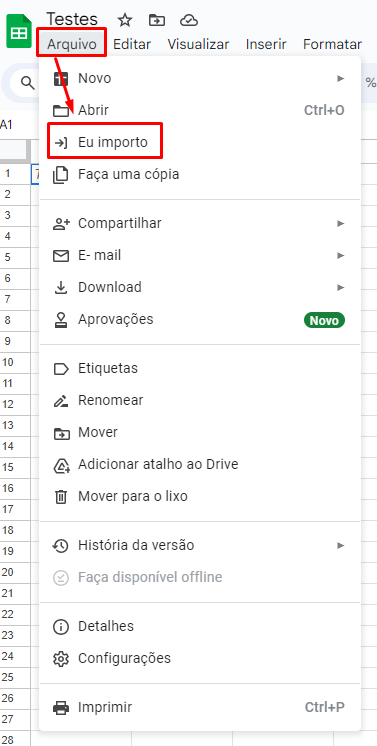
Task: Select the Imprimir printer icon
Action: point(61,707)
